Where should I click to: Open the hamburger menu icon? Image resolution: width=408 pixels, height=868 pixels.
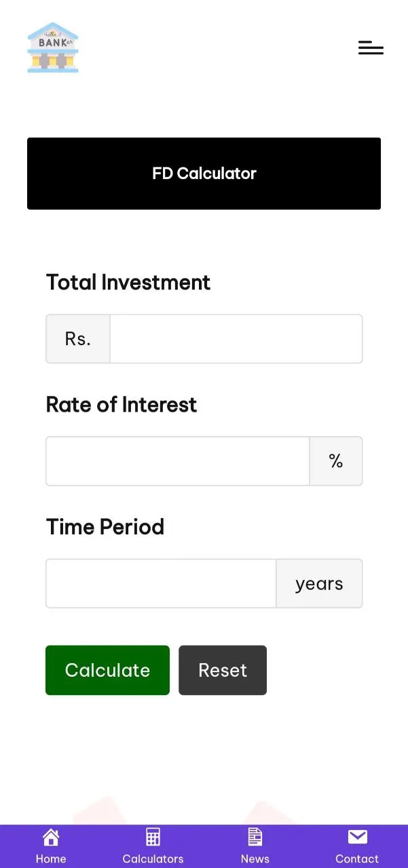(371, 47)
